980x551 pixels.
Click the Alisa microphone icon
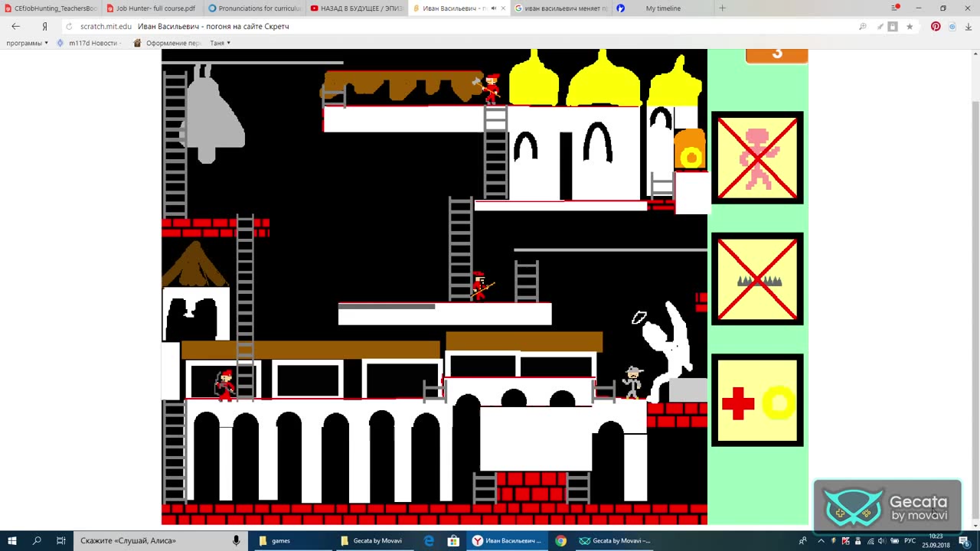[x=237, y=540]
